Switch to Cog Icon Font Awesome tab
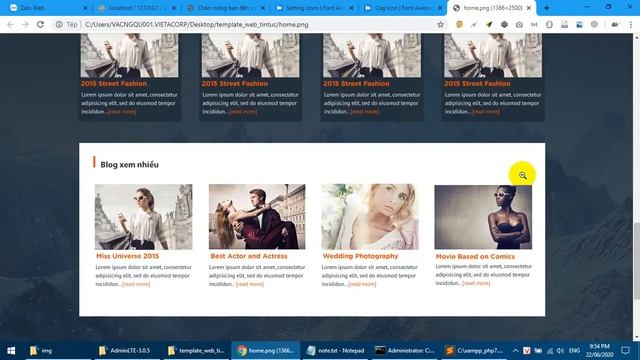The width and height of the screenshot is (640, 360). pyautogui.click(x=400, y=8)
